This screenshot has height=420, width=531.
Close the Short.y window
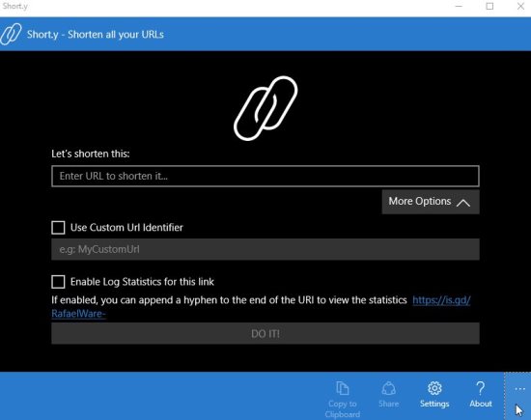[520, 6]
